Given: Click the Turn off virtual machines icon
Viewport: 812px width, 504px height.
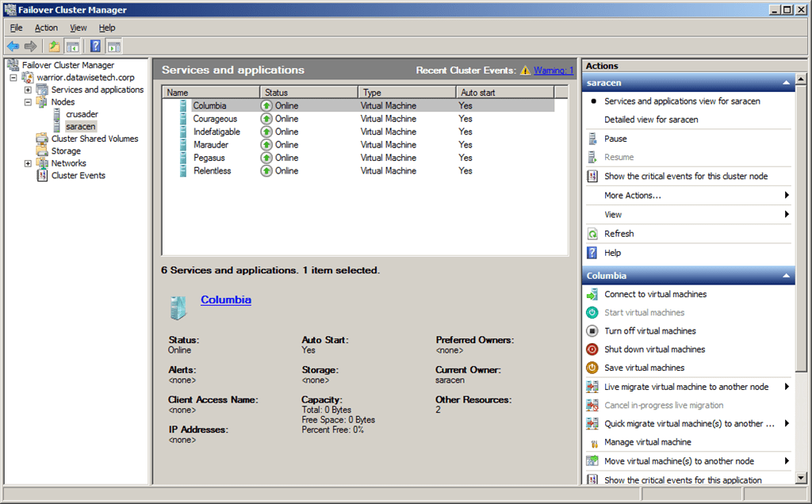Looking at the screenshot, I should [x=592, y=331].
